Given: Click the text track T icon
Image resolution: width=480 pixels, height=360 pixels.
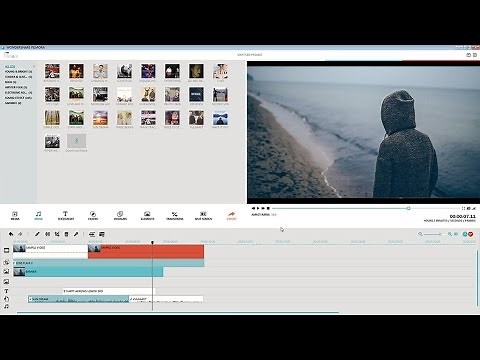Looking at the screenshot, I should [x=6, y=291].
